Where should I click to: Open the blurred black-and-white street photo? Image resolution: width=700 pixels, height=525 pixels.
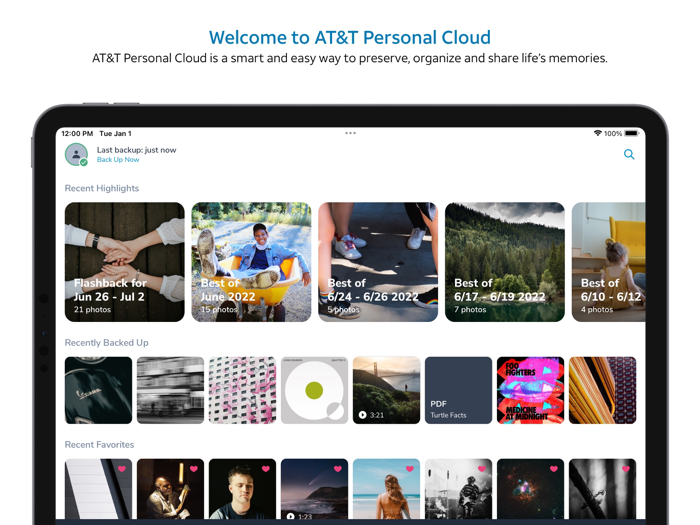(171, 390)
